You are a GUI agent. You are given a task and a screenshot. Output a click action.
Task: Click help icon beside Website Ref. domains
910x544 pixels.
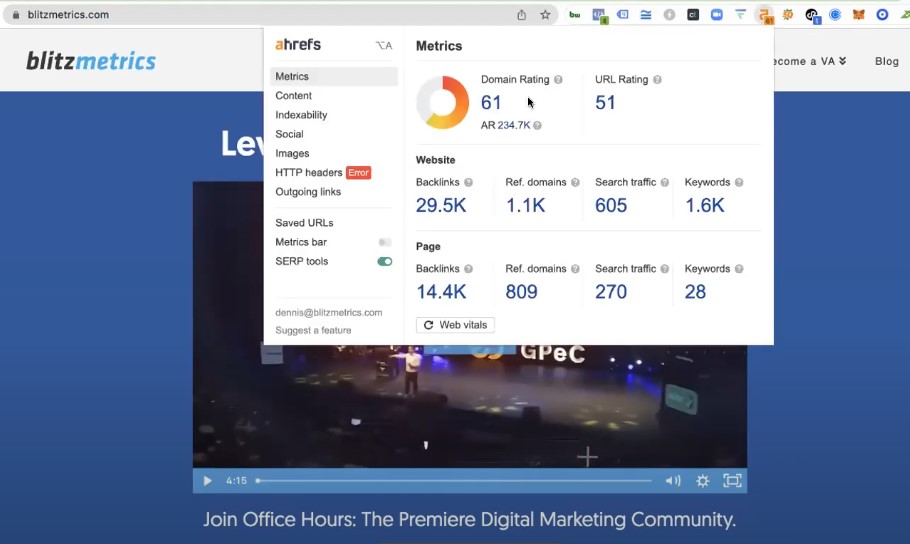click(x=575, y=182)
